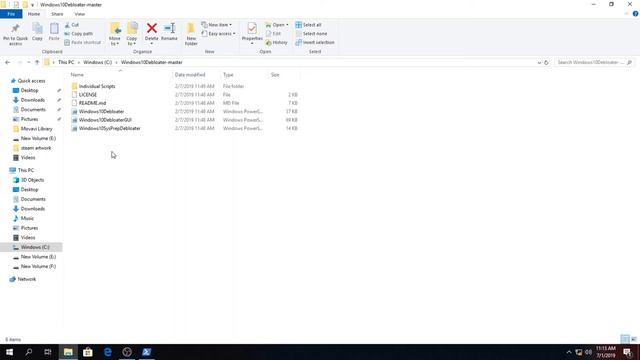Open Network in navigation pane
This screenshot has width=640, height=360.
tap(27, 279)
